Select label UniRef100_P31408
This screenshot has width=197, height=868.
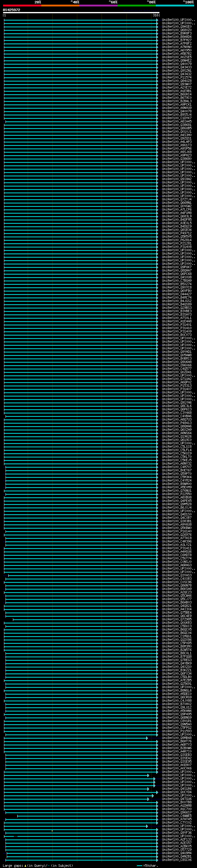pyautogui.click(x=176, y=247)
